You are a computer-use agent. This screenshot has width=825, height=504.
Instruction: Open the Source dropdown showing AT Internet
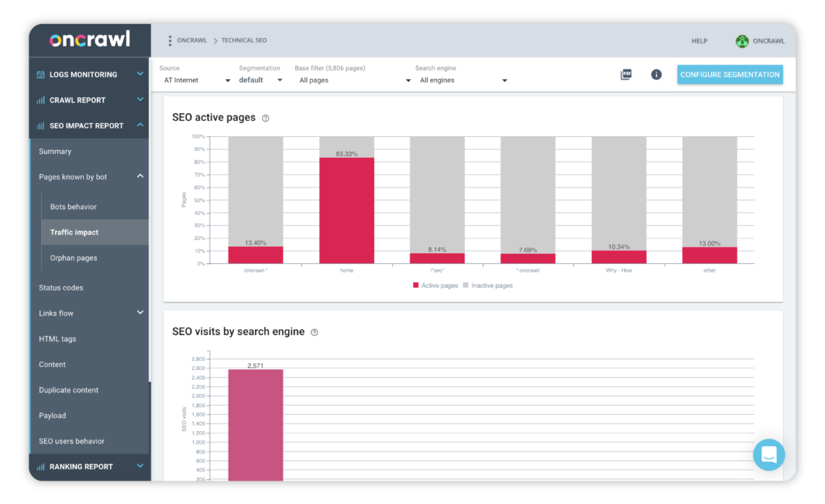(x=197, y=80)
